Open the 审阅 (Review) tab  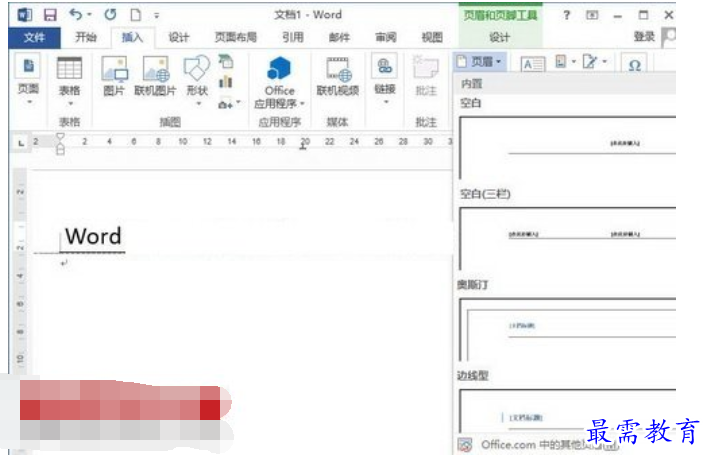[x=386, y=37]
